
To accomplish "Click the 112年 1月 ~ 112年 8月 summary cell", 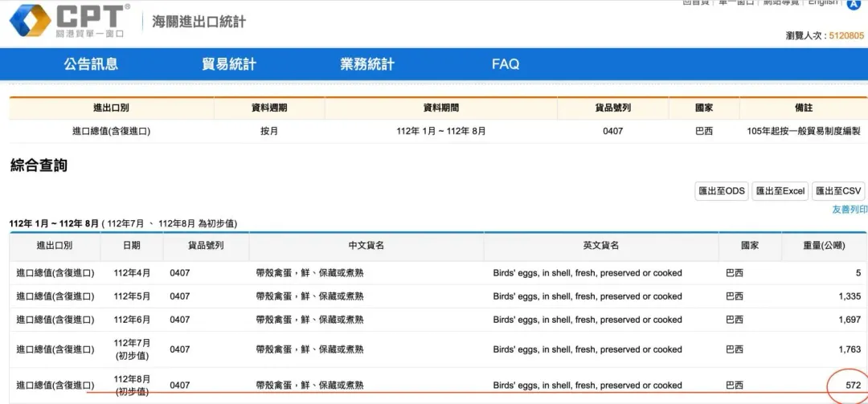I will (x=441, y=131).
